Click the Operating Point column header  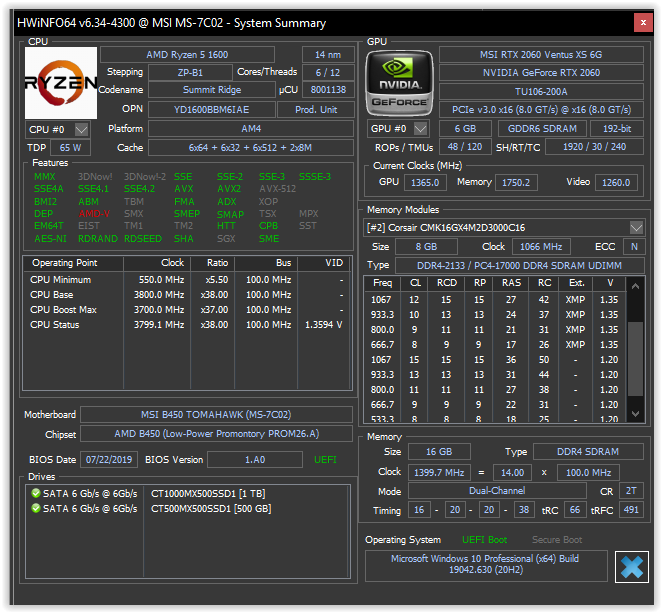click(73, 263)
